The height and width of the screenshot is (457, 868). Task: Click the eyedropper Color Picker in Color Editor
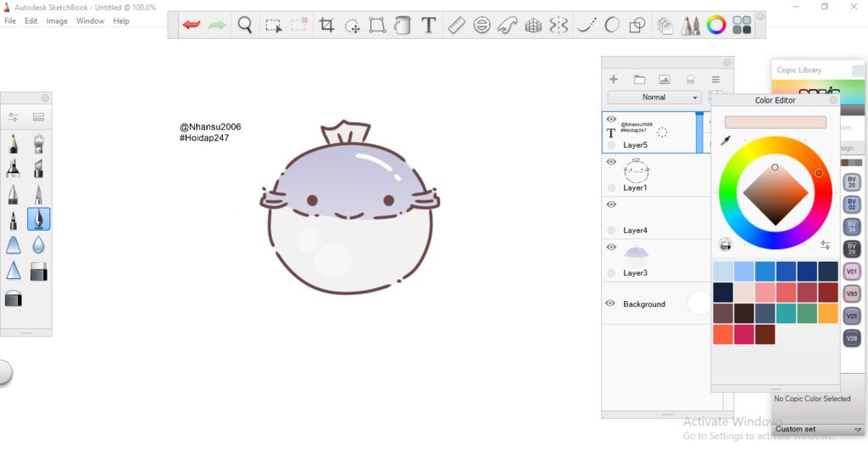(x=726, y=141)
